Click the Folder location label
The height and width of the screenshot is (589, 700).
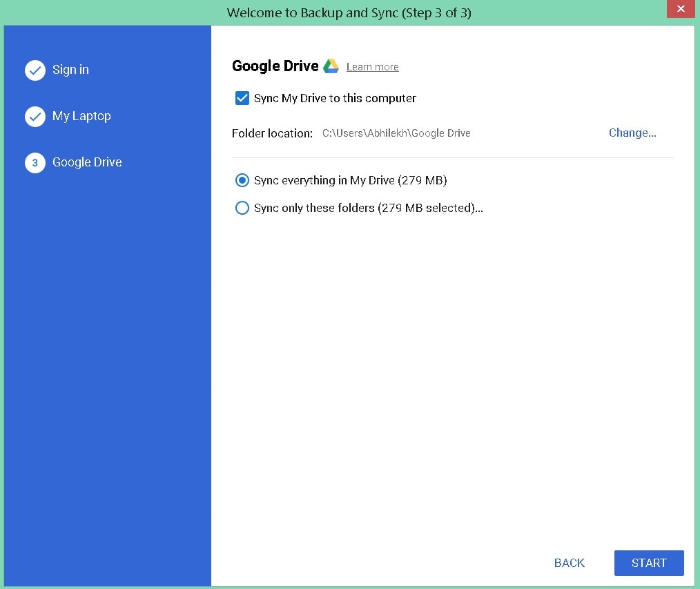pos(272,133)
